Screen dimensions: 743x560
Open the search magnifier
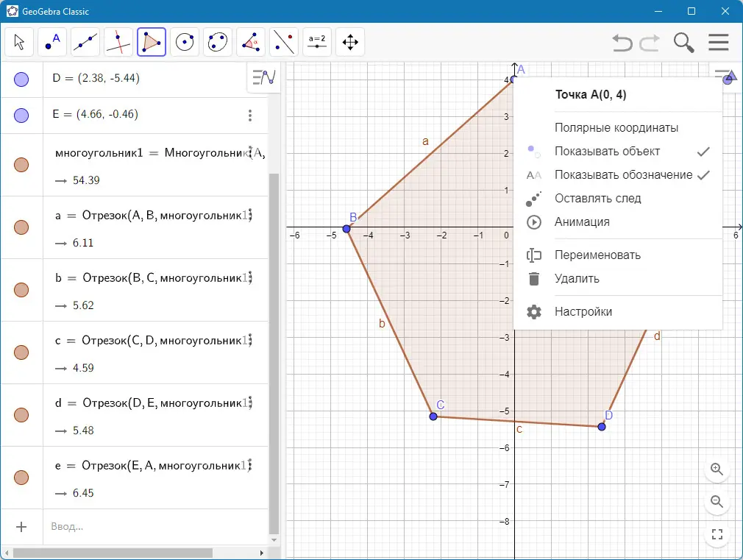point(683,43)
